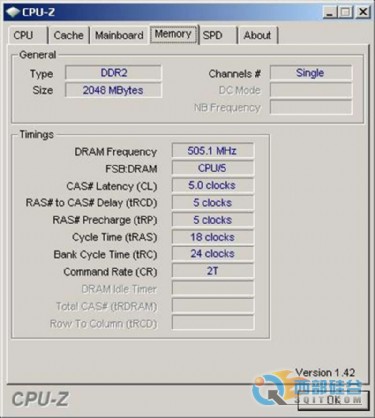Minimize the CPU-Z window
The image size is (375, 418).
click(329, 13)
